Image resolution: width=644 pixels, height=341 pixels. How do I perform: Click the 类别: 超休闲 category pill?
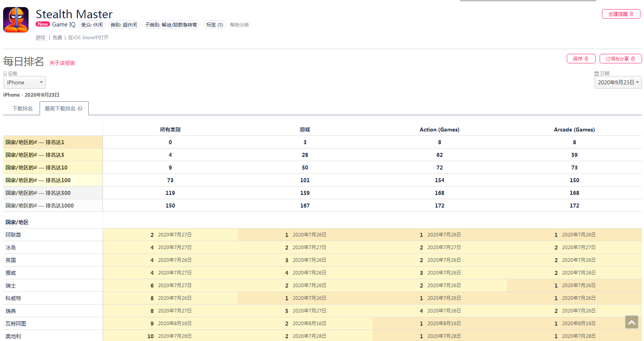(x=124, y=25)
